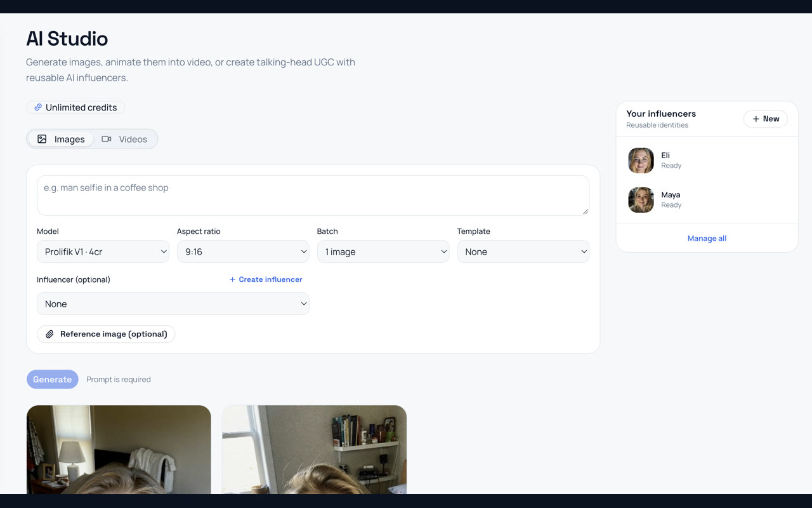Click the Batch field label
Screen dimensions: 812x508
(327, 231)
